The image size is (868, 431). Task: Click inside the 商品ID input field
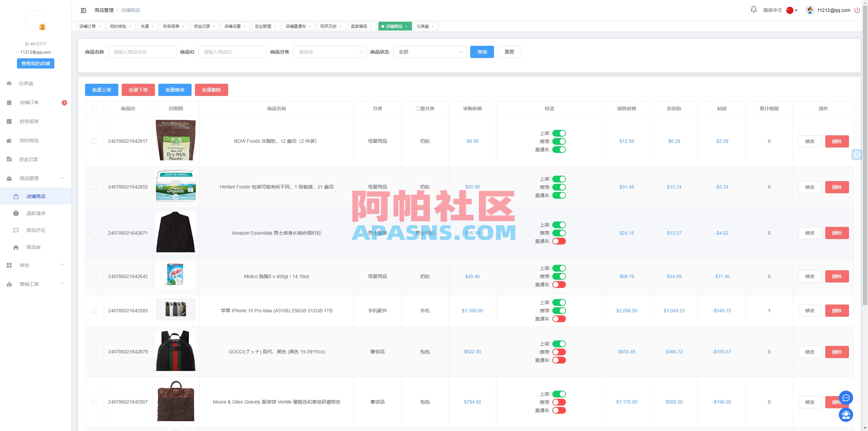tap(232, 52)
